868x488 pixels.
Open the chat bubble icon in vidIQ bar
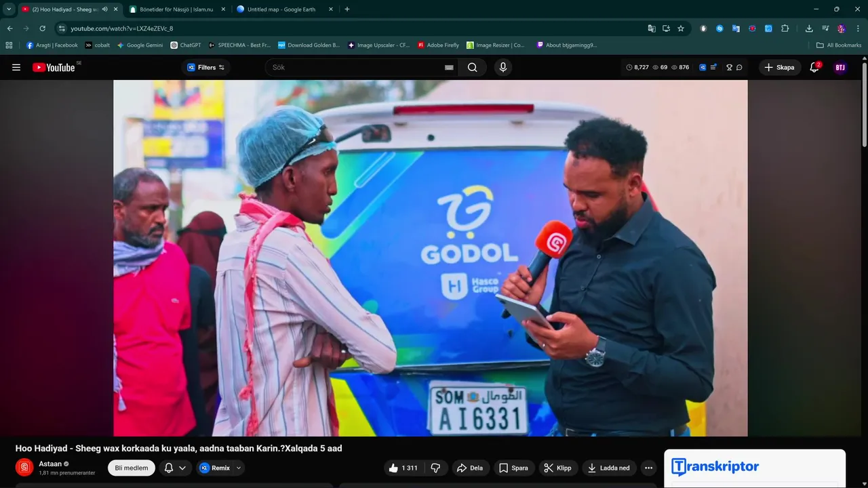(739, 67)
